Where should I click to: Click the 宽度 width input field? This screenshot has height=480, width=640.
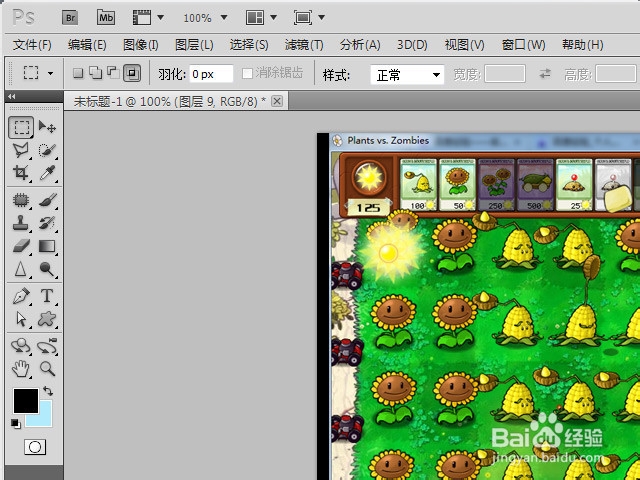pos(504,74)
